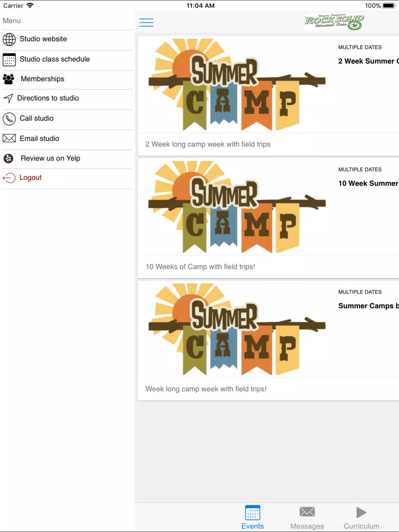This screenshot has width=399, height=532.
Task: Tap the envelope icon for Email studio
Action: [9, 139]
